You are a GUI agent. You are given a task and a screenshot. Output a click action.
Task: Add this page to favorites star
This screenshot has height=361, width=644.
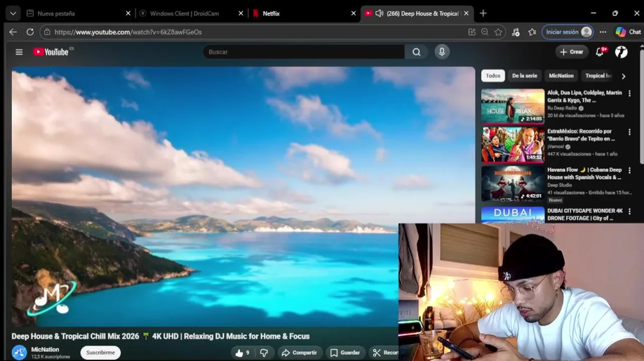(x=498, y=32)
